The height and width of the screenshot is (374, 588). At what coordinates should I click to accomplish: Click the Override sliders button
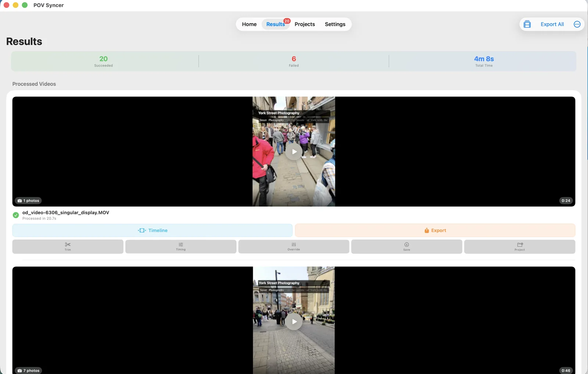tap(294, 247)
